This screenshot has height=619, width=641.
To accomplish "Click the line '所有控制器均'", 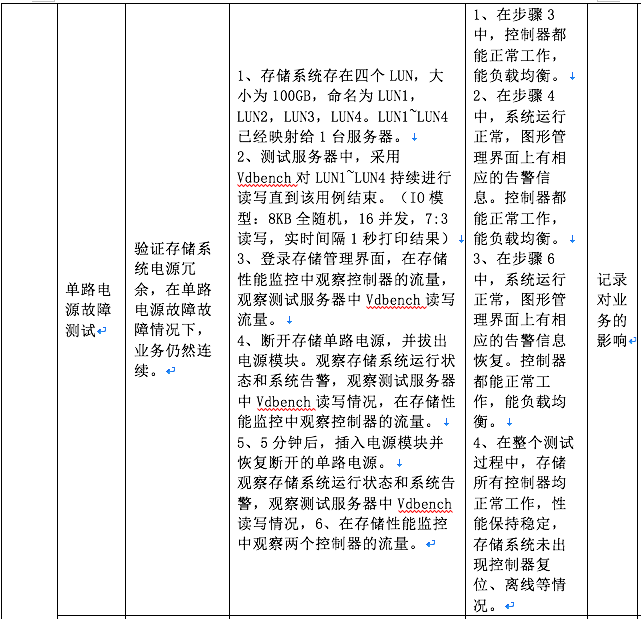I will click(520, 483).
